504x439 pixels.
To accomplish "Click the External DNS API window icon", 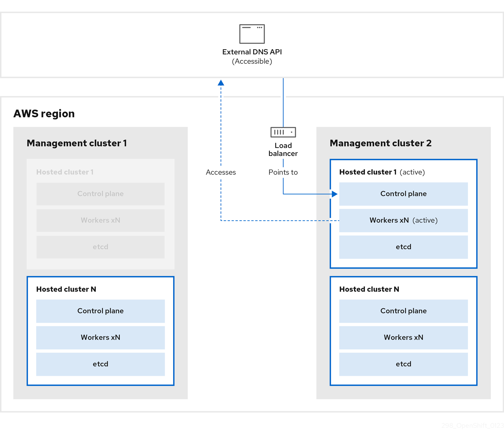I will [x=252, y=34].
